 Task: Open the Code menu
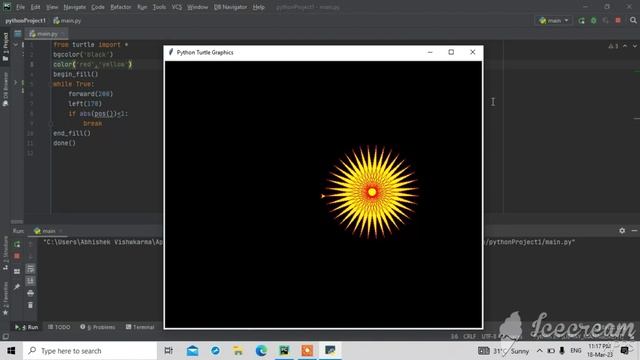click(x=98, y=7)
